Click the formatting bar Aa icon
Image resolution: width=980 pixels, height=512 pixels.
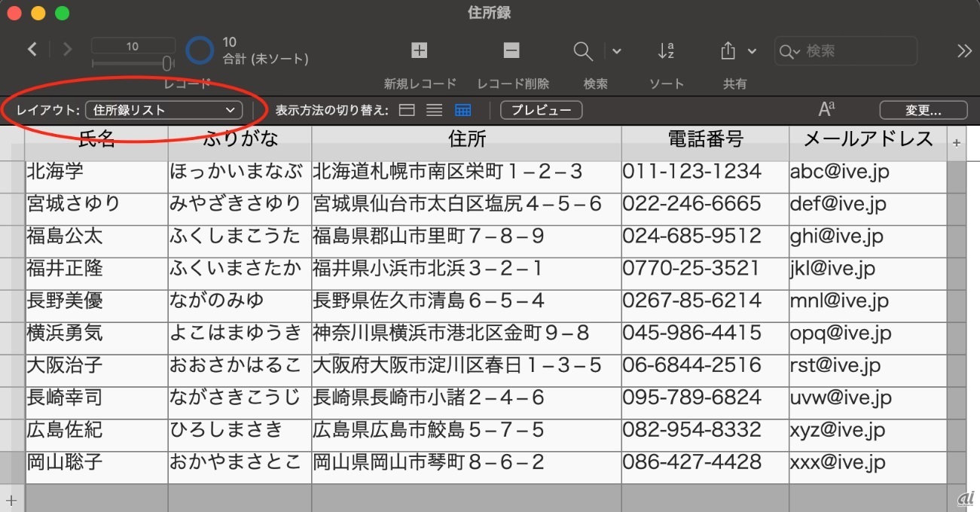(826, 110)
